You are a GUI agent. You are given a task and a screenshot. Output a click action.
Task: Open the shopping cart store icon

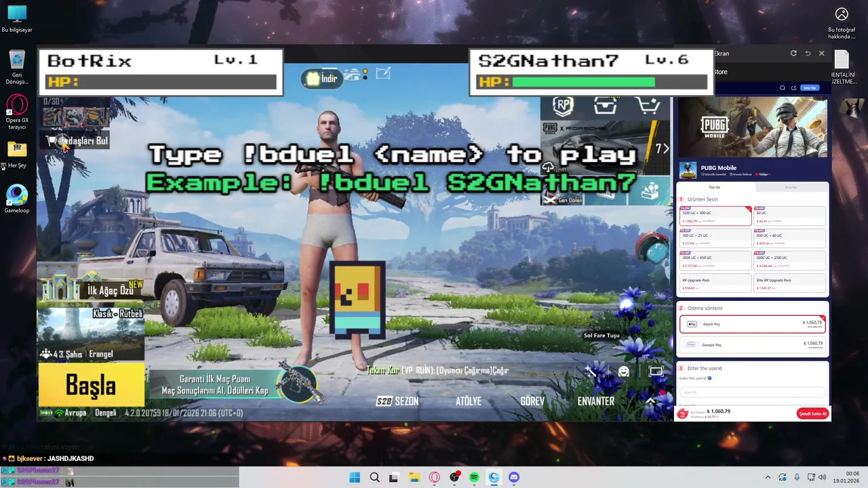648,106
